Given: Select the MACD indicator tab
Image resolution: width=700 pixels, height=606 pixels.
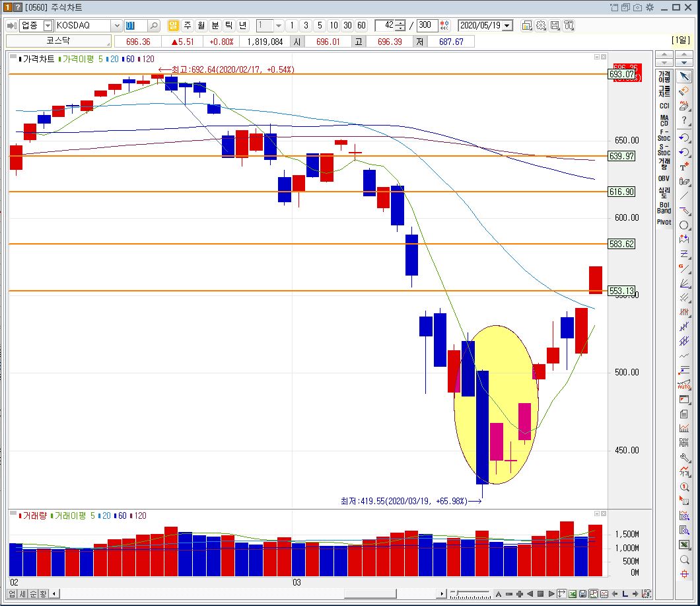Looking at the screenshot, I should (x=664, y=121).
